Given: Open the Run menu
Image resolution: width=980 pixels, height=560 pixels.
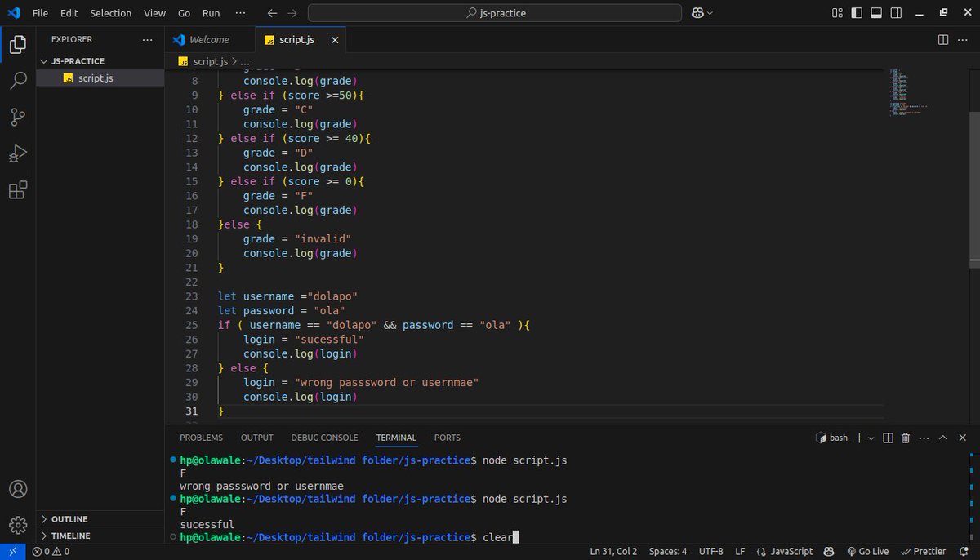Looking at the screenshot, I should (x=211, y=13).
